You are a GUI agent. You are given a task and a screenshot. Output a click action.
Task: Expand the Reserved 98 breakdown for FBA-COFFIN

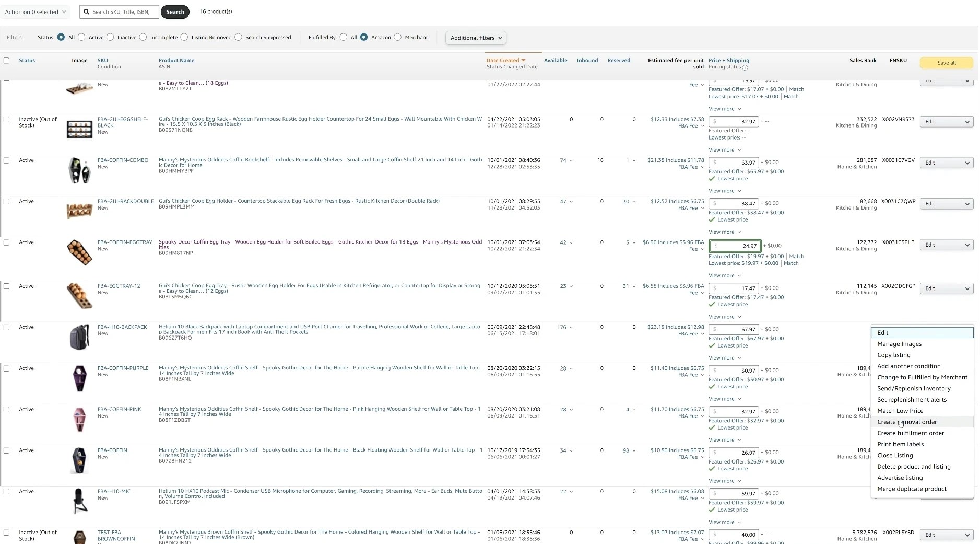[629, 450]
